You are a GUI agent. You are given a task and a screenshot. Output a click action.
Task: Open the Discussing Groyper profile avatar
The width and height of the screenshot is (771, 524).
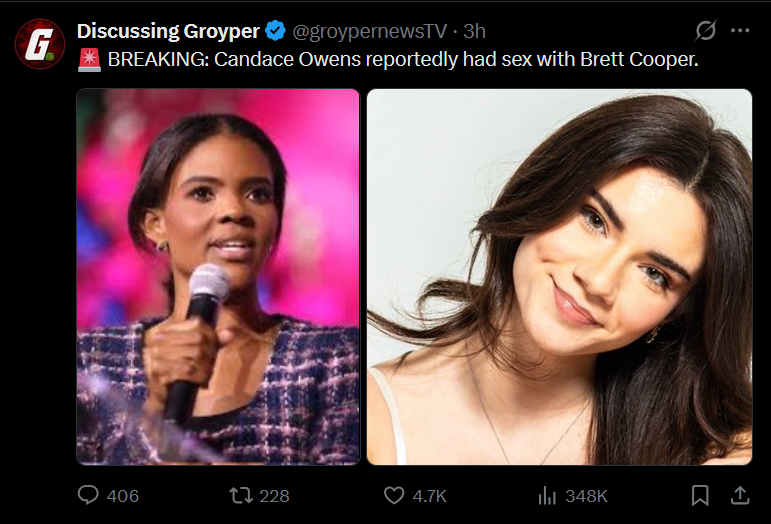pos(40,44)
